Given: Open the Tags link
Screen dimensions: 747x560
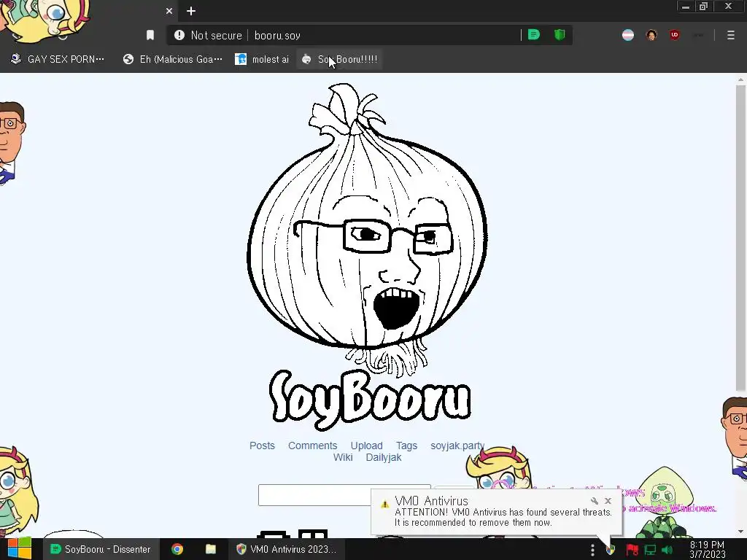Looking at the screenshot, I should point(406,446).
